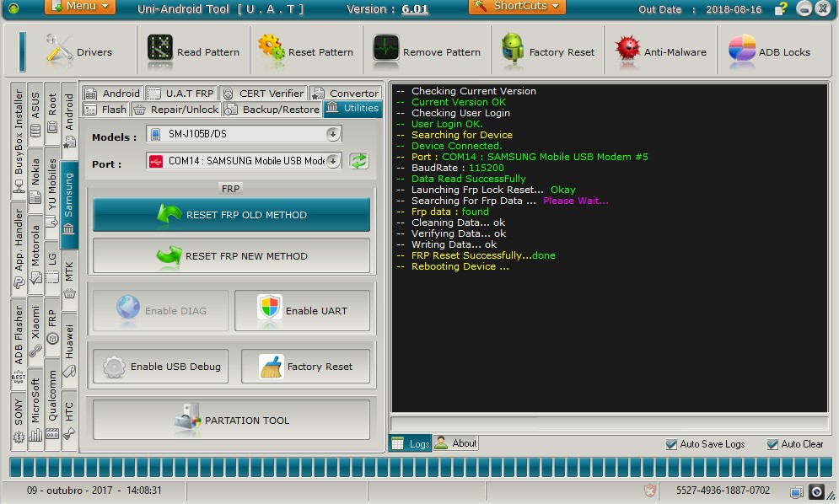The width and height of the screenshot is (839, 504).
Task: Open the Drivers tool
Action: click(78, 52)
